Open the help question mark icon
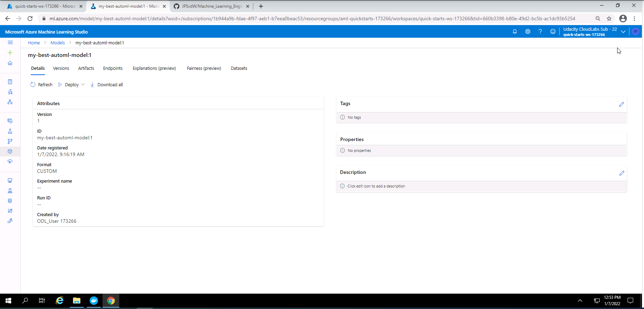 click(540, 31)
